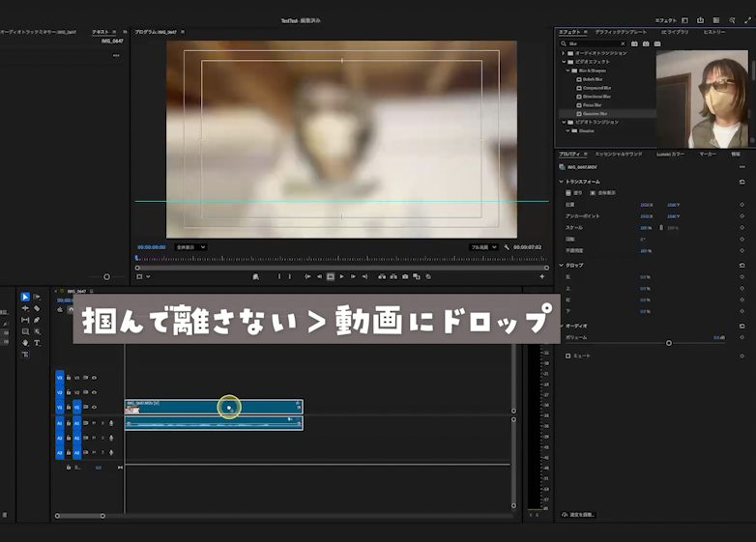Switch to the Lumetri カラー tab
Image resolution: width=756 pixels, height=542 pixels.
pyautogui.click(x=670, y=154)
